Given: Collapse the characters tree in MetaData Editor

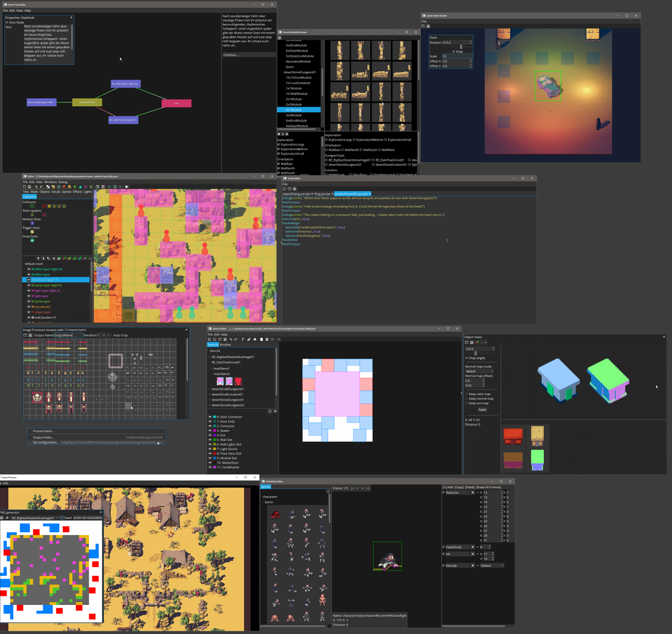Looking at the screenshot, I should pos(262,497).
